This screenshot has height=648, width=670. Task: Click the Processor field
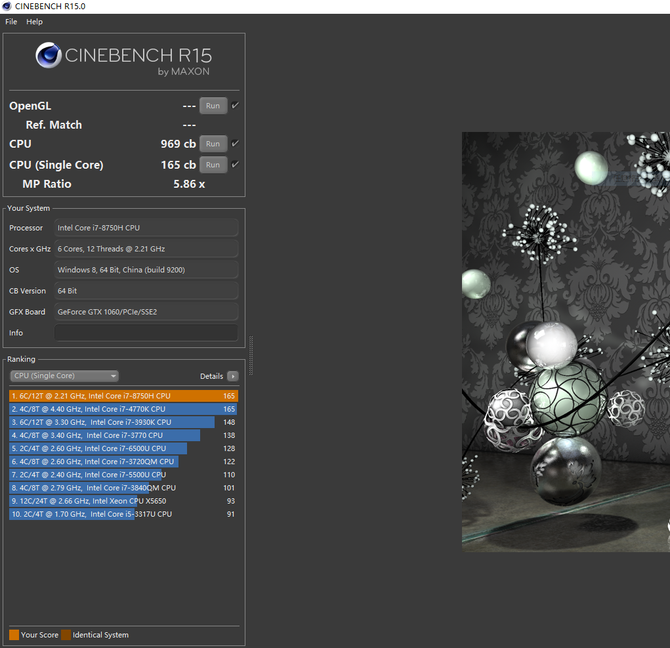[146, 228]
